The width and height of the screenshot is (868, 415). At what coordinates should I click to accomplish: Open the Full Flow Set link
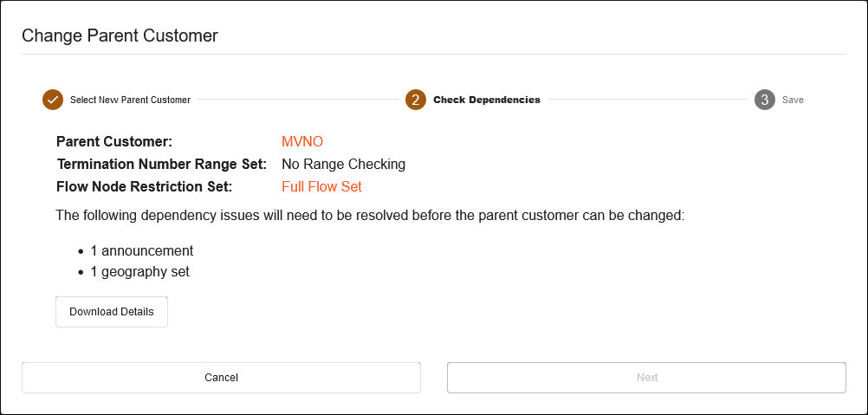point(321,186)
